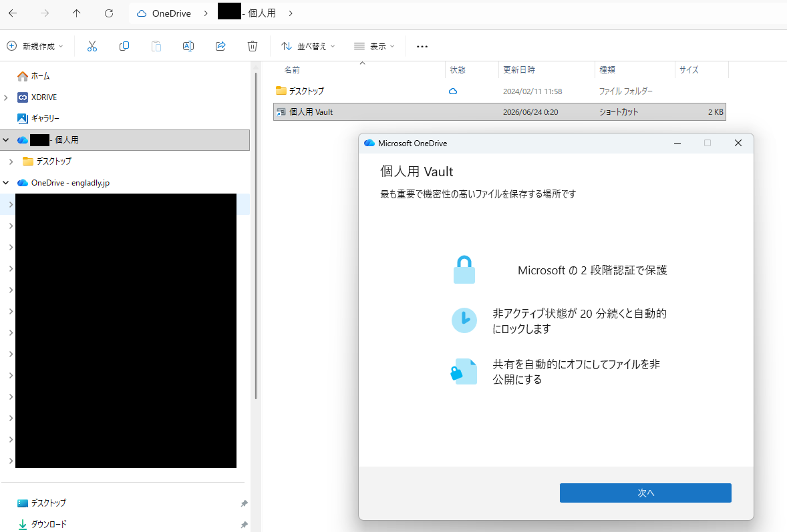
Task: Select OneDrive - engladly.jp in navigation pane
Action: 70,182
